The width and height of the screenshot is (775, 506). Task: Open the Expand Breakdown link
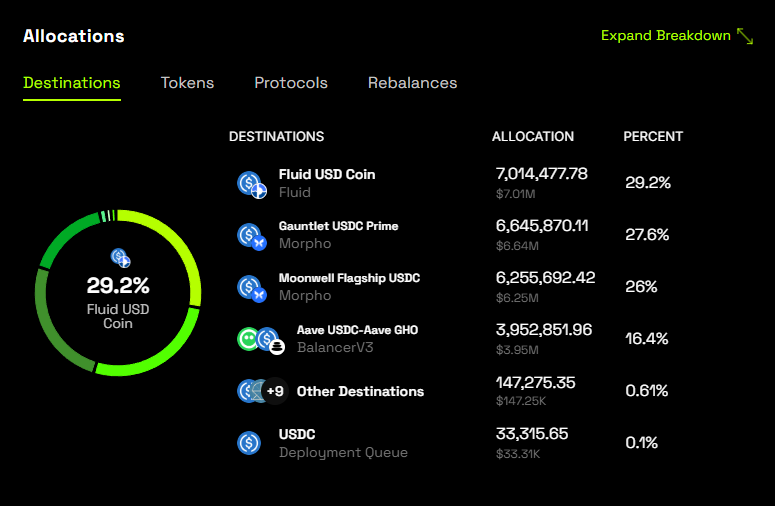pyautogui.click(x=677, y=36)
